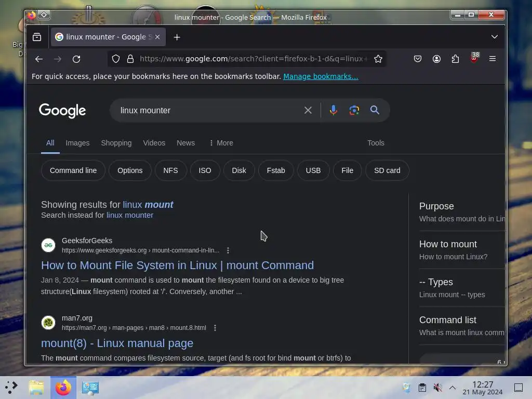The height and width of the screenshot is (399, 532).
Task: Open the system settings taskbar icon
Action: pyautogui.click(x=90, y=388)
